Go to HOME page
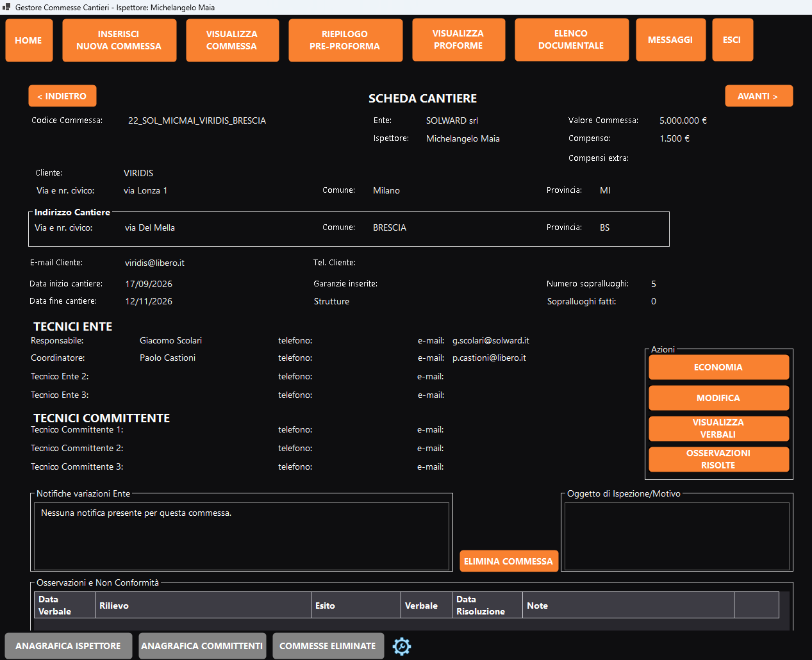This screenshot has width=812, height=660. click(x=29, y=40)
